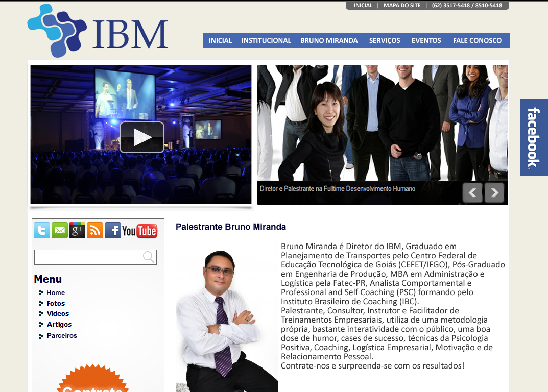Click the Palestrante Bruno Miranda heading
Image resolution: width=548 pixels, height=392 pixels.
point(231,227)
